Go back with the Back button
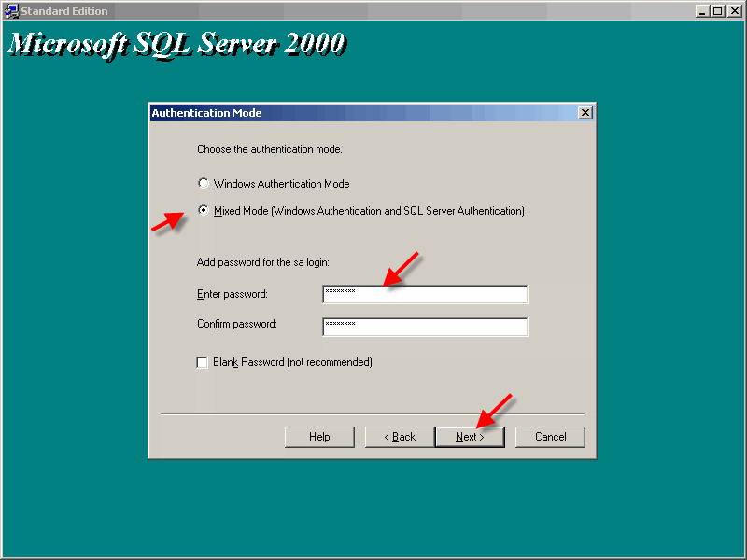The width and height of the screenshot is (747, 560). [x=400, y=437]
